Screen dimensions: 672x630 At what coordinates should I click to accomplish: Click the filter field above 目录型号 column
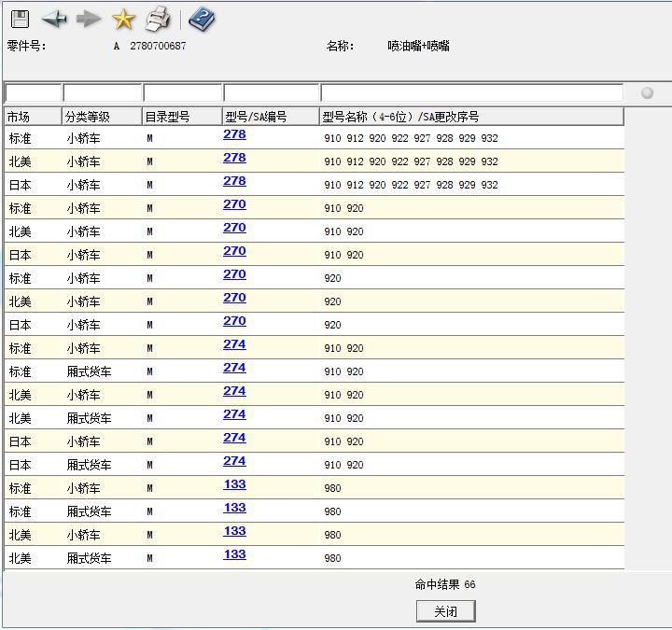point(182,93)
